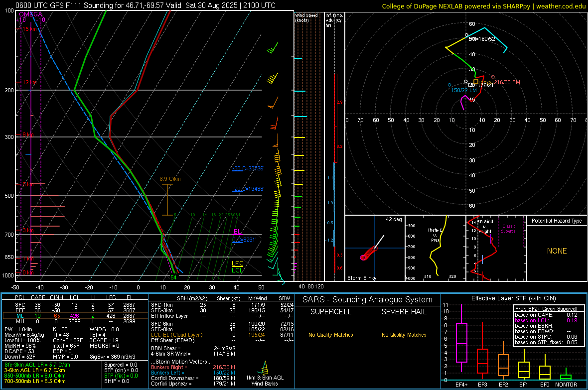The height and width of the screenshot is (390, 588).
Task: Click the Potential Hazard Type header
Action: (557, 221)
